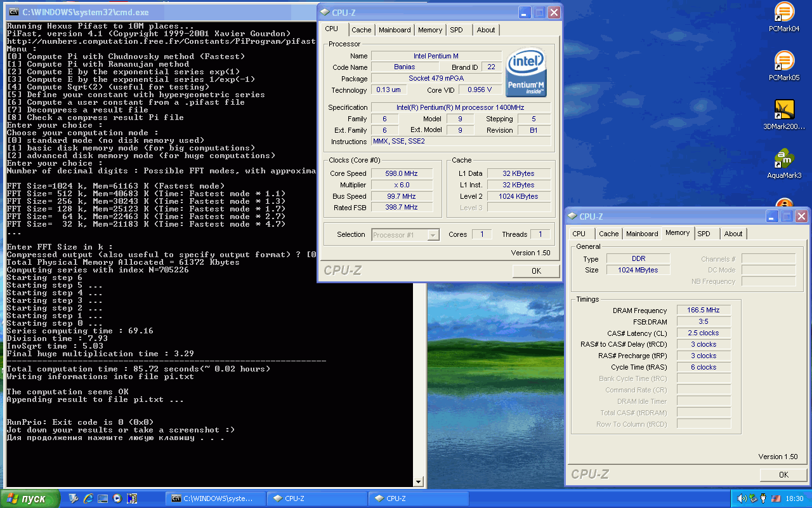Open PCMark04 desktop shortcut

pos(784,17)
